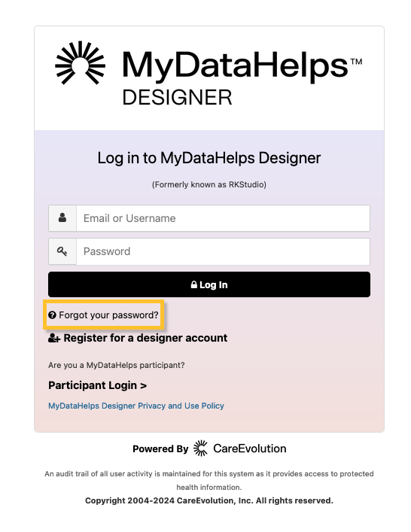Open the Forgot your password link
411x532 pixels.
pyautogui.click(x=108, y=315)
